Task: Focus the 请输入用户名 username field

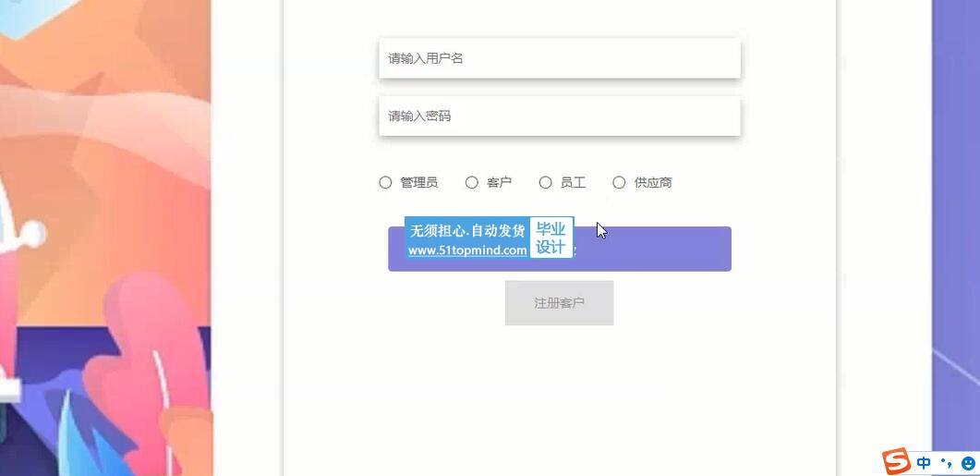Action: tap(559, 58)
